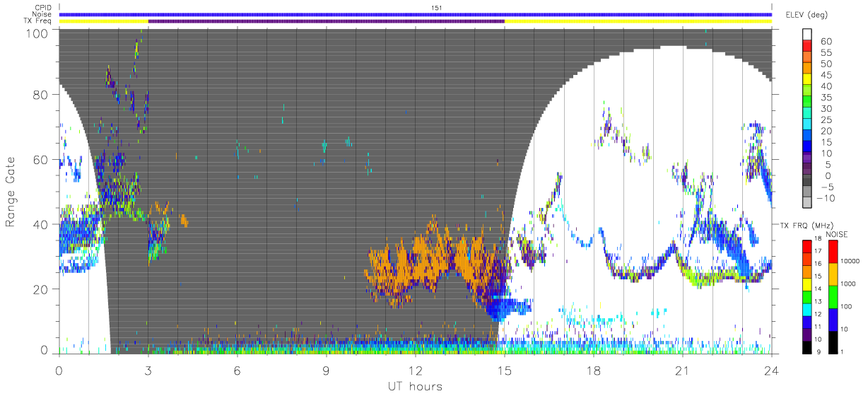Screen dimensions: 868x401
Task: Select the 'CPID' label at top left
Action: click(44, 8)
